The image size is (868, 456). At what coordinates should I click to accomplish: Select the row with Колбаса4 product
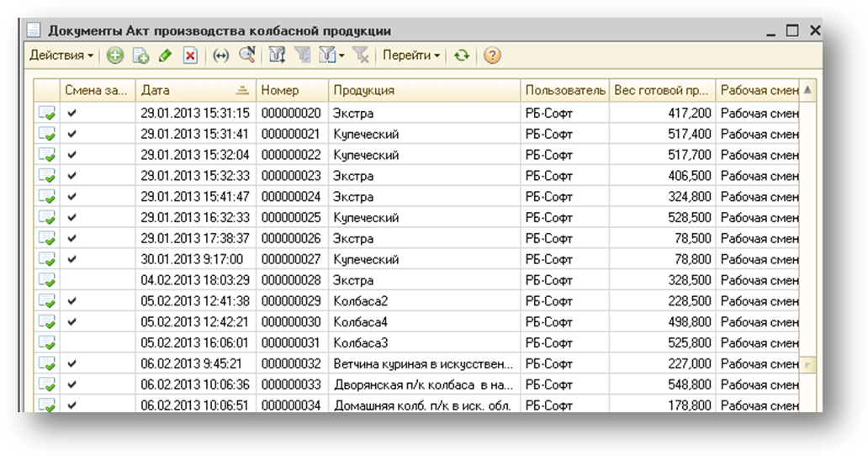(x=416, y=322)
